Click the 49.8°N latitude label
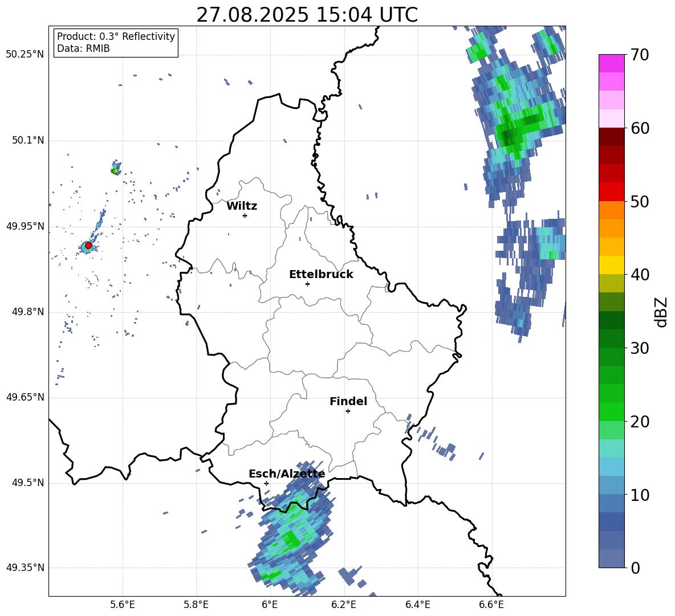Viewport: 675px width, 616px height. 28,312
